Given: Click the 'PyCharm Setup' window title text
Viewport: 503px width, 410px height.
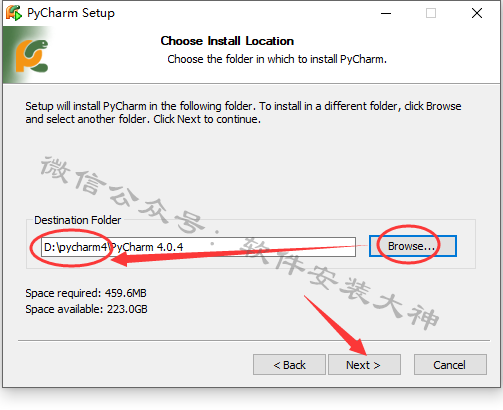Looking at the screenshot, I should tap(71, 13).
